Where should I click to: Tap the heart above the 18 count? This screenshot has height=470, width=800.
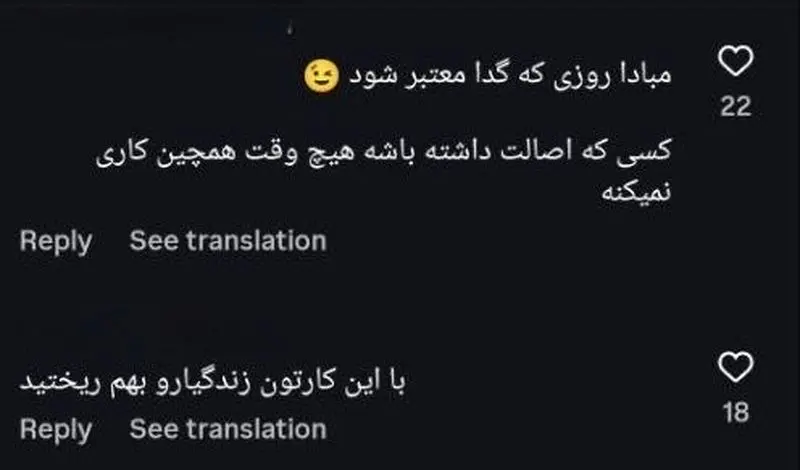(736, 370)
